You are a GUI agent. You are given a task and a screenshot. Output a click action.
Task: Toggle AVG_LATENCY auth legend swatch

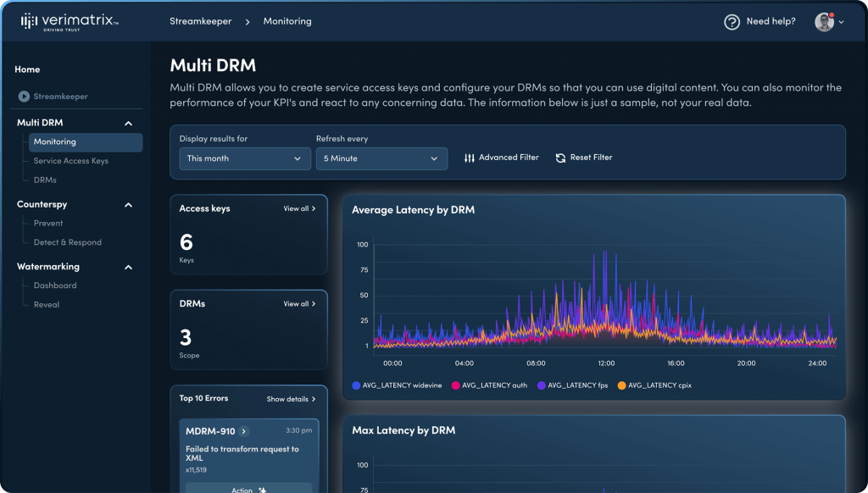pos(455,385)
